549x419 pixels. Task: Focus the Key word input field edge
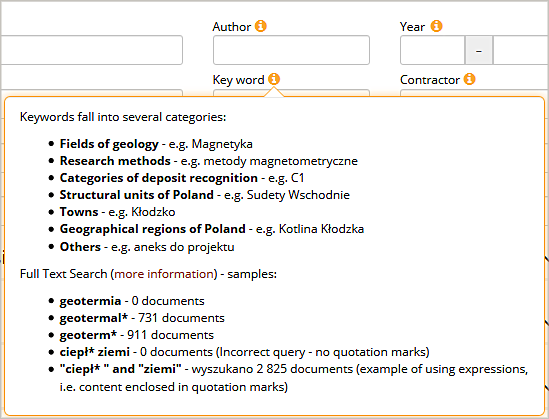291,93
